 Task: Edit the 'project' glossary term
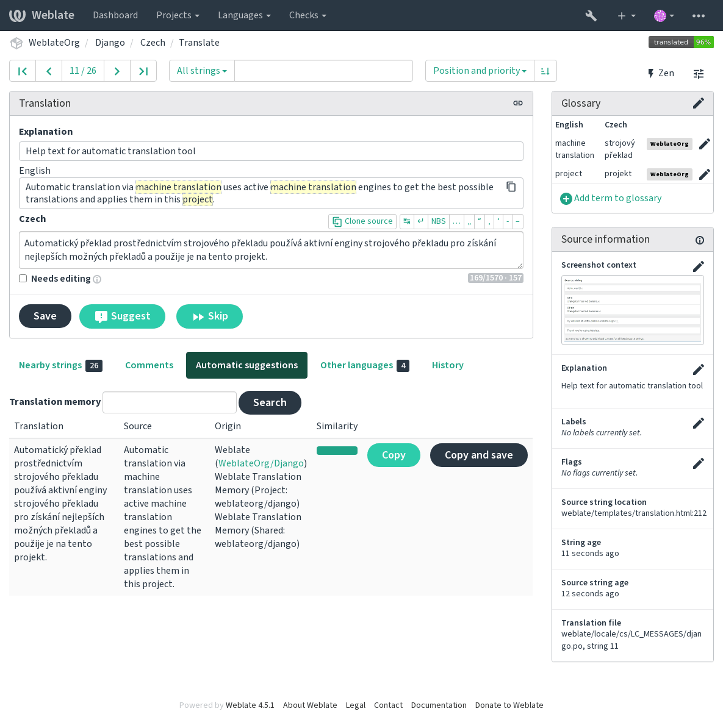coord(705,174)
